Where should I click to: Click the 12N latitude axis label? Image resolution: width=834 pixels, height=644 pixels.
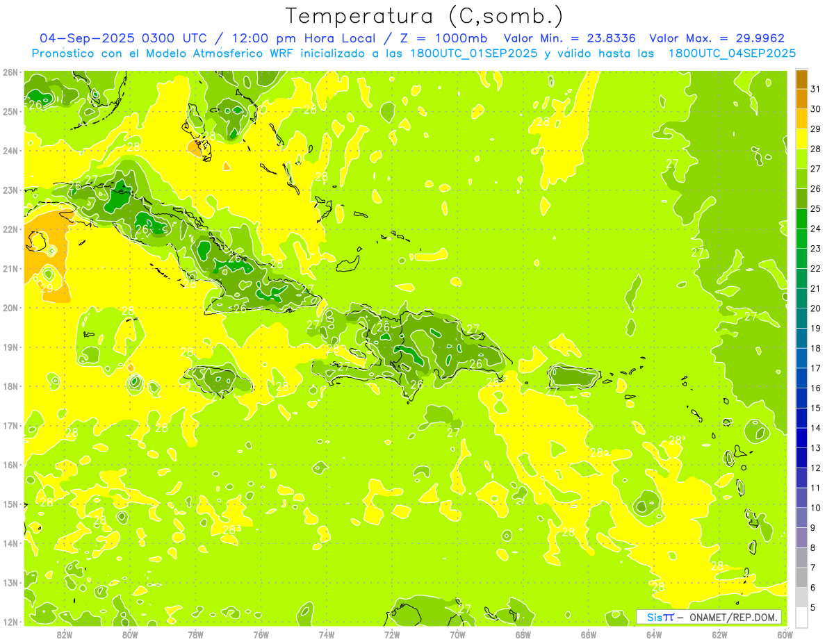point(11,622)
